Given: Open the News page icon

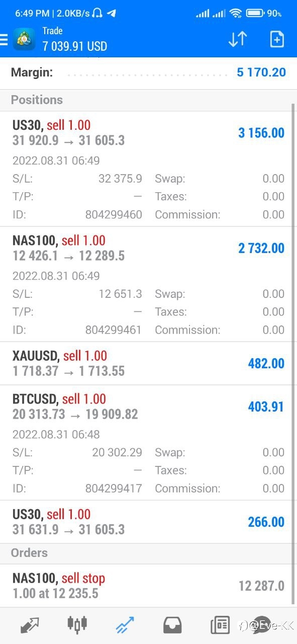Looking at the screenshot, I should click(220, 625).
